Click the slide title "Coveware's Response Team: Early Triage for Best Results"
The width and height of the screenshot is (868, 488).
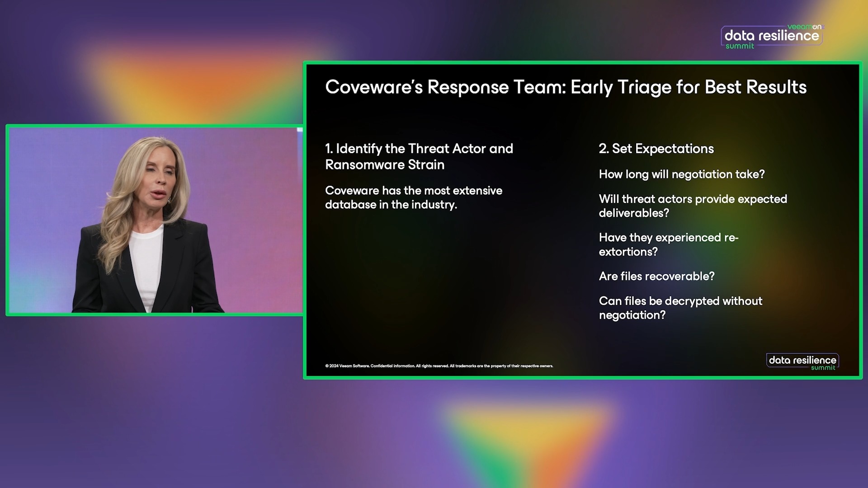point(566,87)
